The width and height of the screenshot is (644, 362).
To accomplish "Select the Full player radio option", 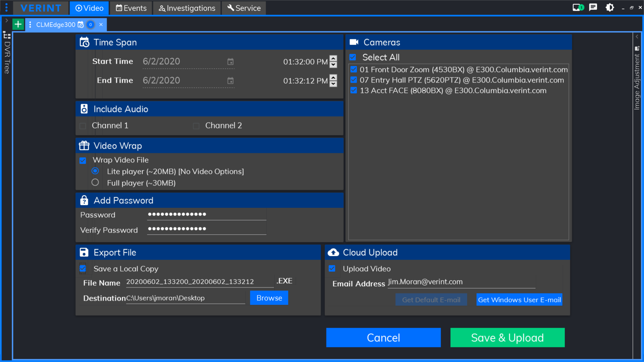I will tap(95, 182).
